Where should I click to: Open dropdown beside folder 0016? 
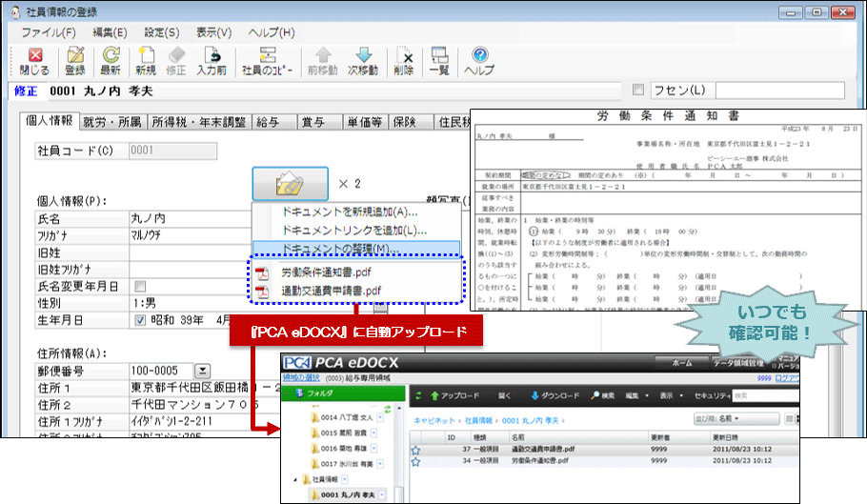click(x=373, y=448)
